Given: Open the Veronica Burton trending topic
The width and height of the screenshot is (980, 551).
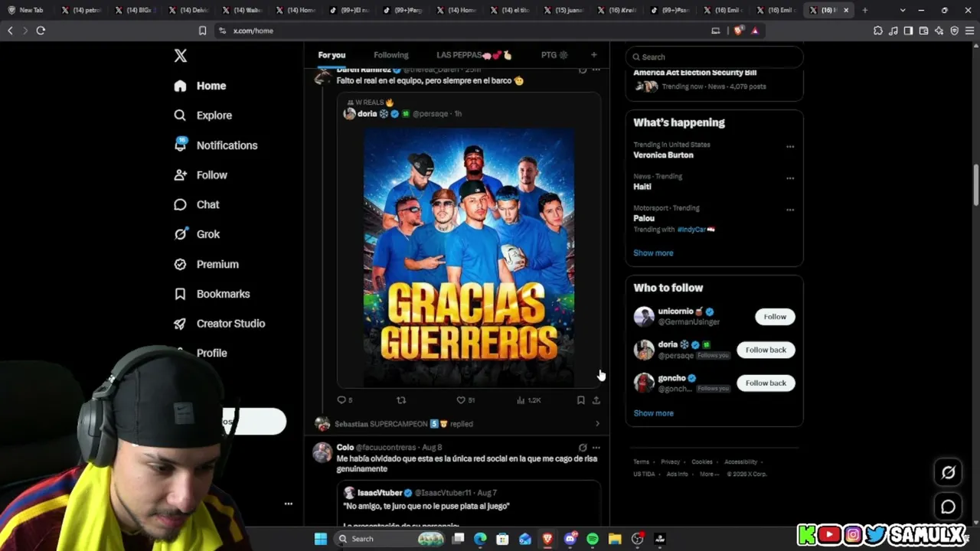Looking at the screenshot, I should [663, 155].
